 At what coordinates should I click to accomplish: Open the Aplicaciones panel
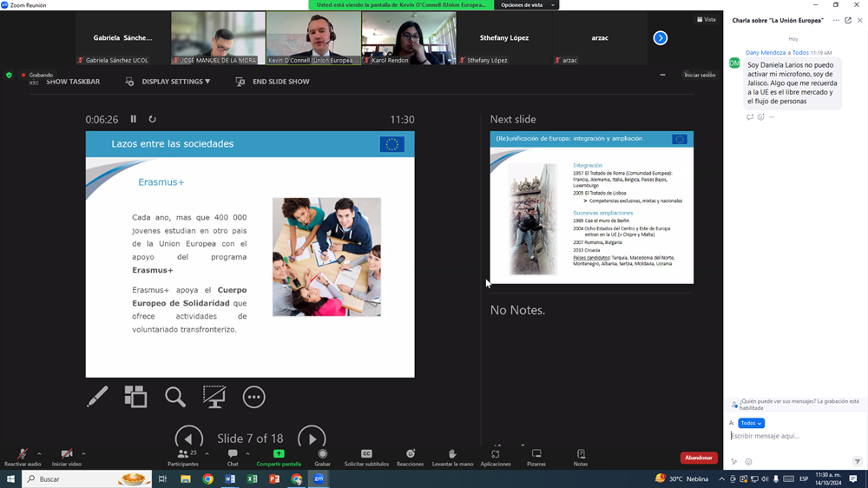click(x=496, y=457)
